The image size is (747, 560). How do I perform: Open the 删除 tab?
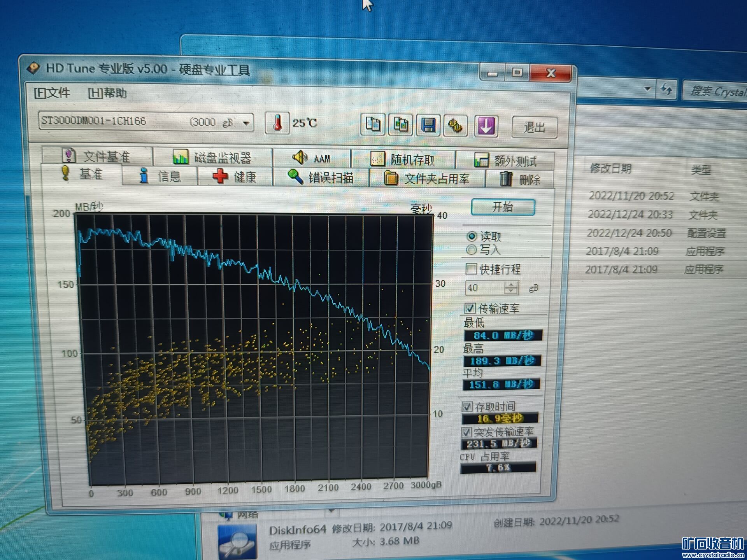pyautogui.click(x=520, y=179)
